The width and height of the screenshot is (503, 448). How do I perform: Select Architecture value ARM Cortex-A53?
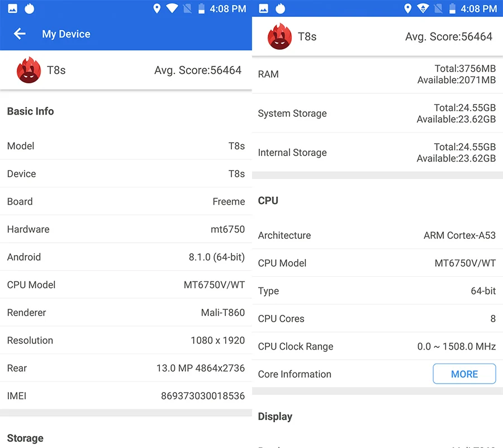460,235
